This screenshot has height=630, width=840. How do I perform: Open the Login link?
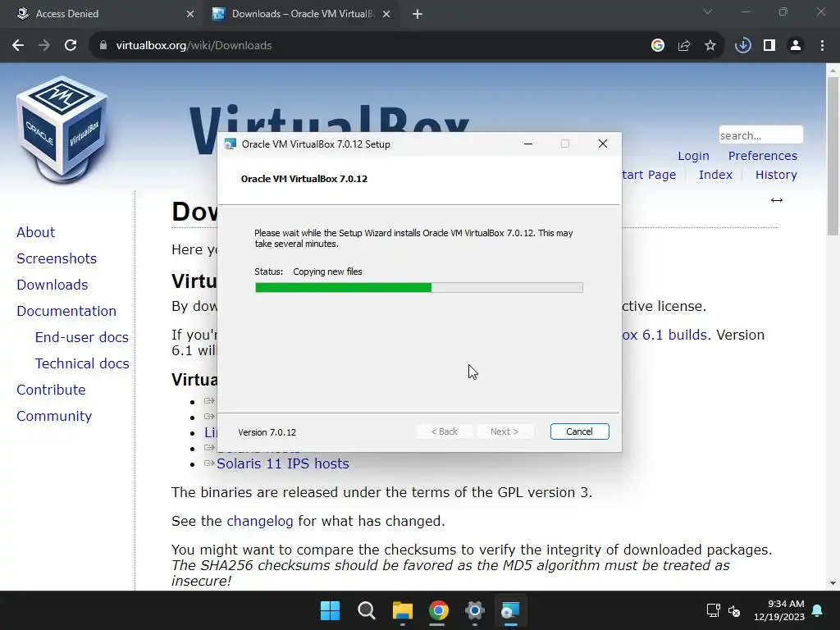(x=693, y=156)
